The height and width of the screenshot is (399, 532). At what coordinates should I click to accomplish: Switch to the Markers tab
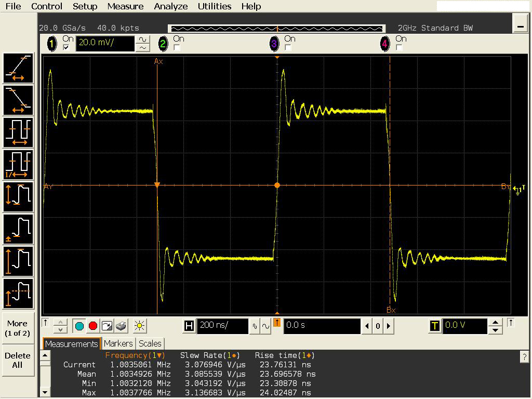(118, 344)
